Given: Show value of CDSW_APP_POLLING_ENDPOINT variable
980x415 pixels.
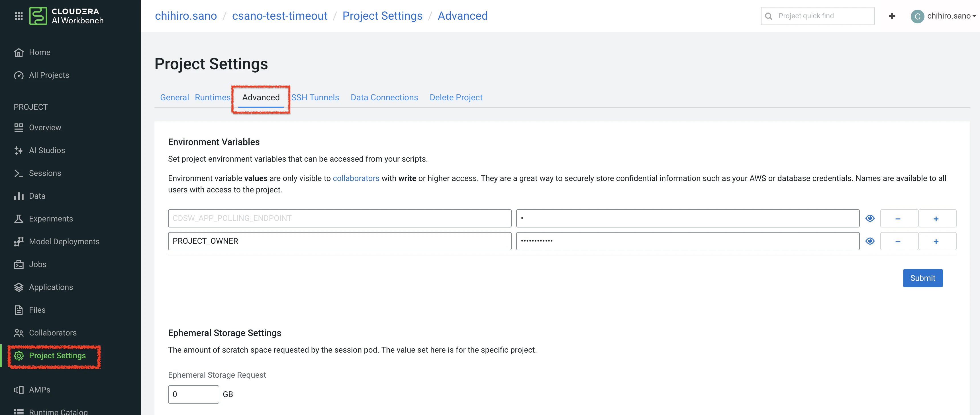Looking at the screenshot, I should pos(870,219).
